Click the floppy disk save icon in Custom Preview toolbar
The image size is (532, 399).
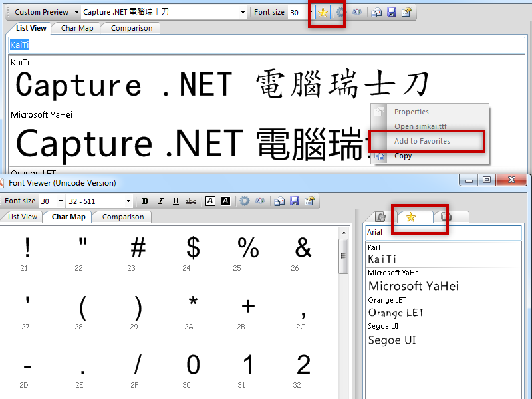click(x=392, y=13)
